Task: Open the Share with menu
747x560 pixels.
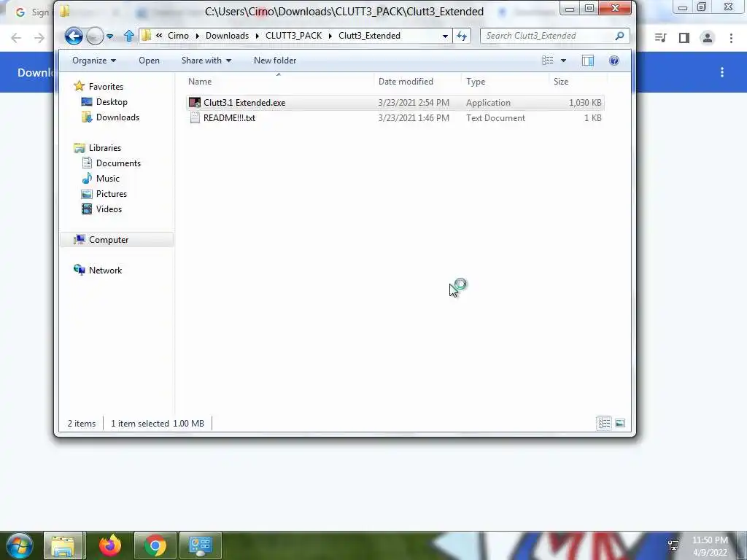Action: 206,61
